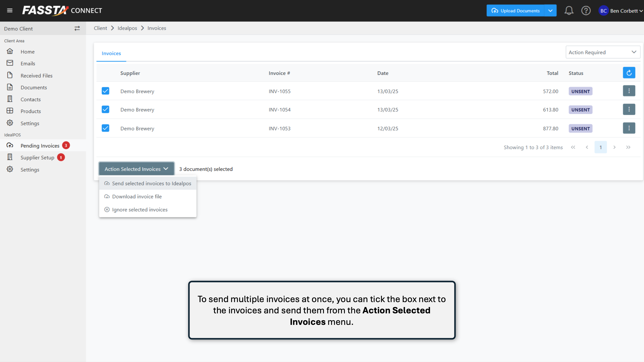
Task: Sort by the Total column header
Action: tap(552, 73)
